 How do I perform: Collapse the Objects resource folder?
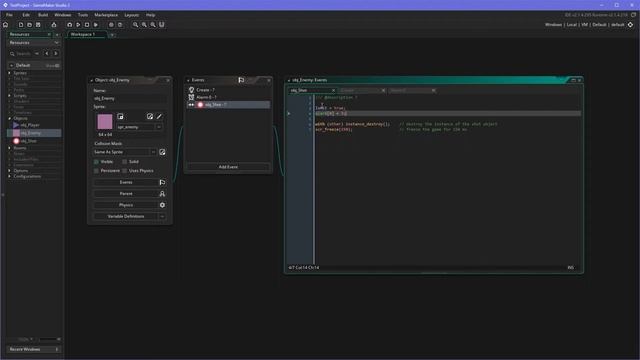[9, 118]
